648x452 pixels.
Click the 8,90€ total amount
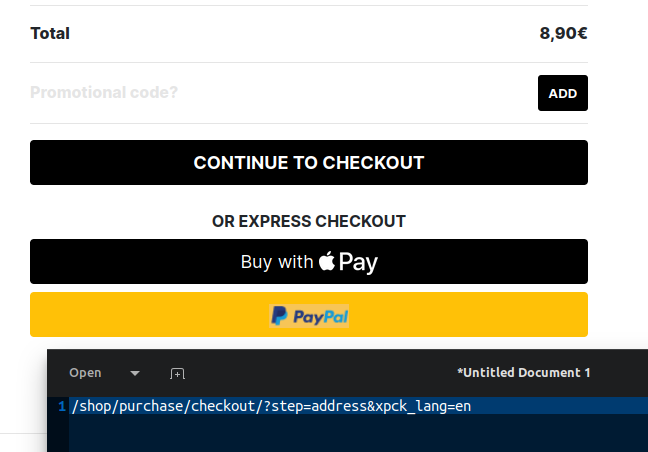click(x=563, y=33)
